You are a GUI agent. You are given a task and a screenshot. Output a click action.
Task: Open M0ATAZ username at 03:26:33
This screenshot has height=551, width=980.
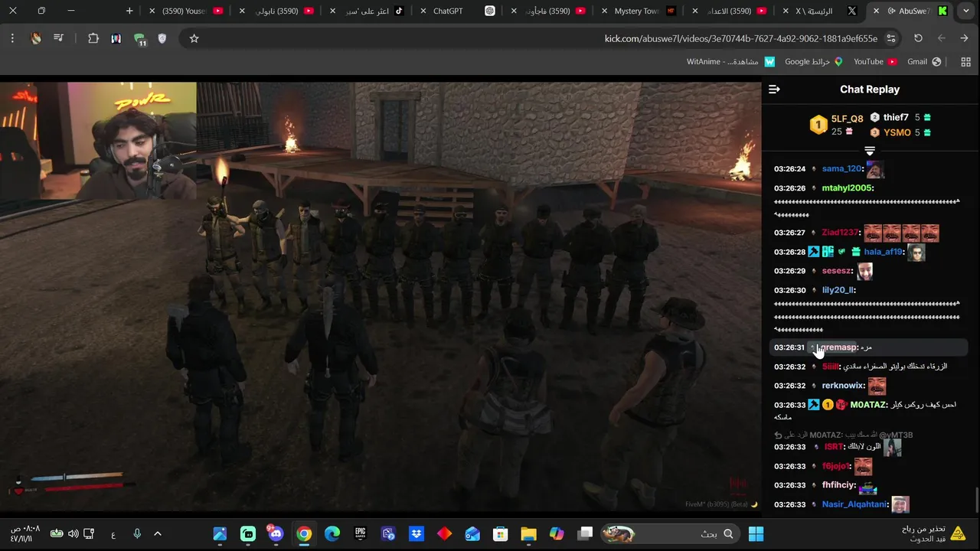(868, 405)
